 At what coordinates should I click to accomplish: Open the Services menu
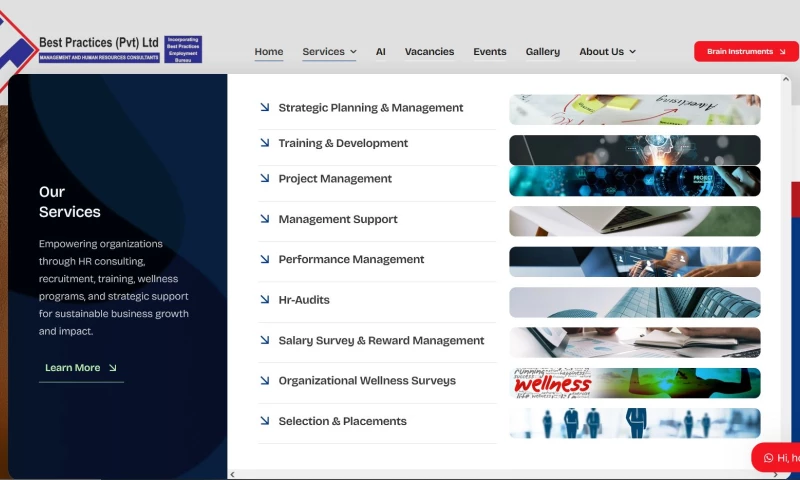tap(323, 52)
